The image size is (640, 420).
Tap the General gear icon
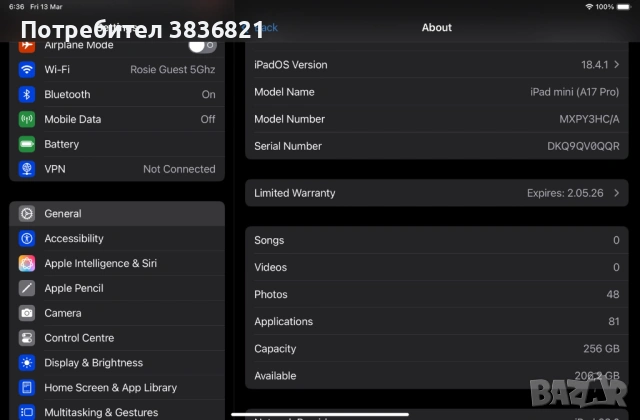pos(27,213)
